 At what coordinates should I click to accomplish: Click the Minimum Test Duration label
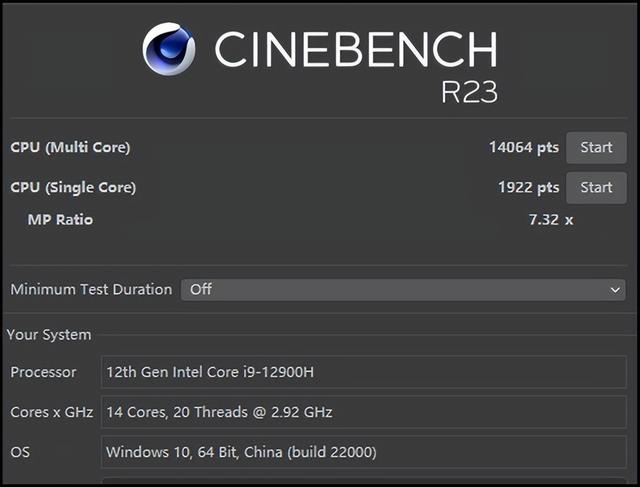pos(91,289)
